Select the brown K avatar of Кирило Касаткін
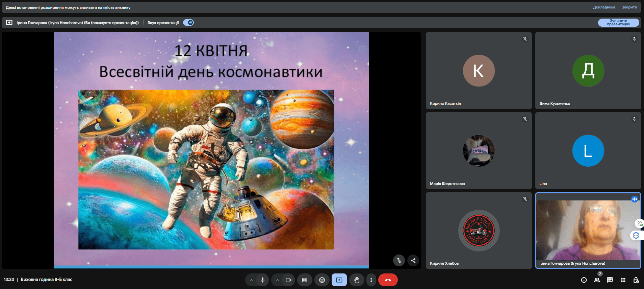The image size is (644, 289). (x=479, y=71)
